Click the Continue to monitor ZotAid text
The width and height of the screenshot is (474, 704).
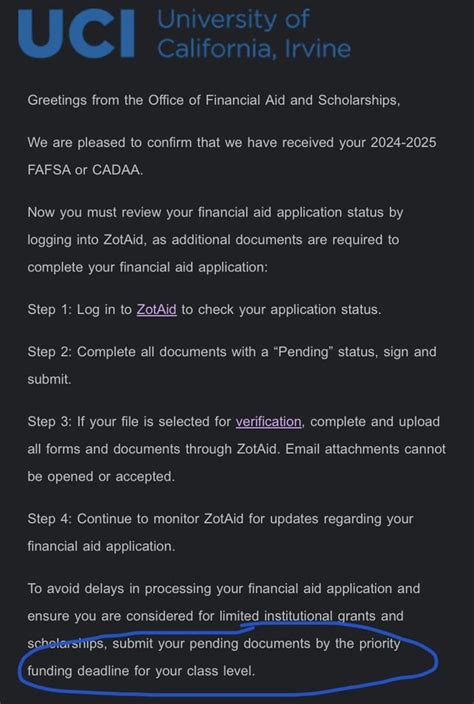167,519
